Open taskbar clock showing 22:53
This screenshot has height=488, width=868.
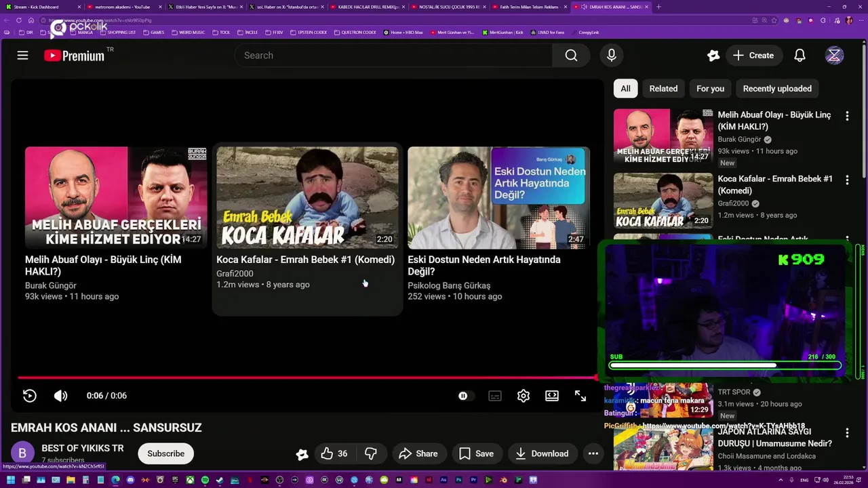(x=844, y=481)
